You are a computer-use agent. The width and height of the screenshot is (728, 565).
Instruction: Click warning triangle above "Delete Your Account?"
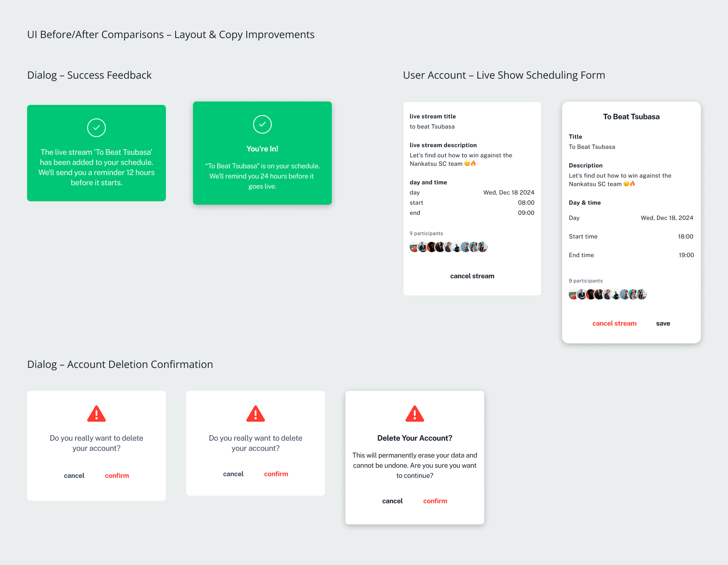click(415, 414)
